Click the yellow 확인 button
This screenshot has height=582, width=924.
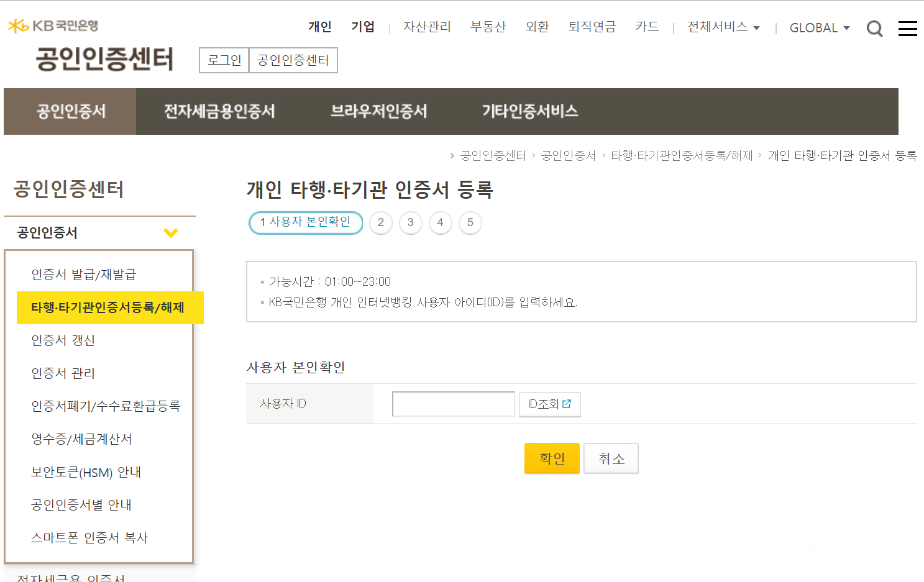click(552, 458)
